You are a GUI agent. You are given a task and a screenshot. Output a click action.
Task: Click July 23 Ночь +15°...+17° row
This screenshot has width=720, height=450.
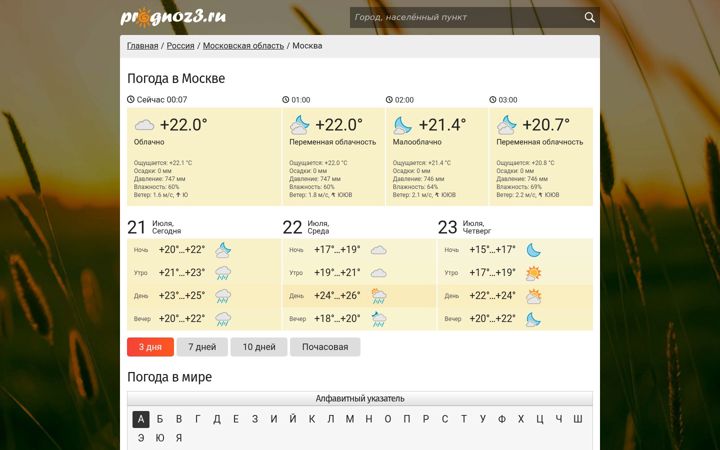(x=515, y=250)
